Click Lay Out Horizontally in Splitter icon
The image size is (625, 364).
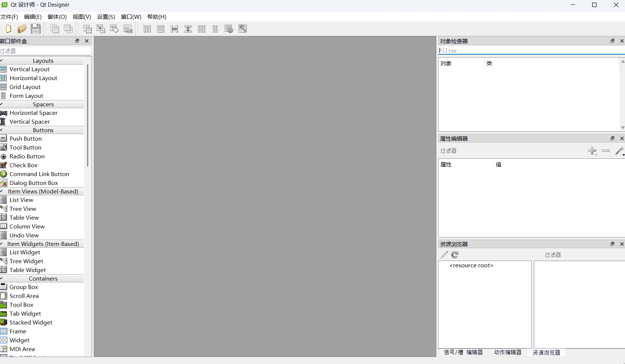pos(174,29)
